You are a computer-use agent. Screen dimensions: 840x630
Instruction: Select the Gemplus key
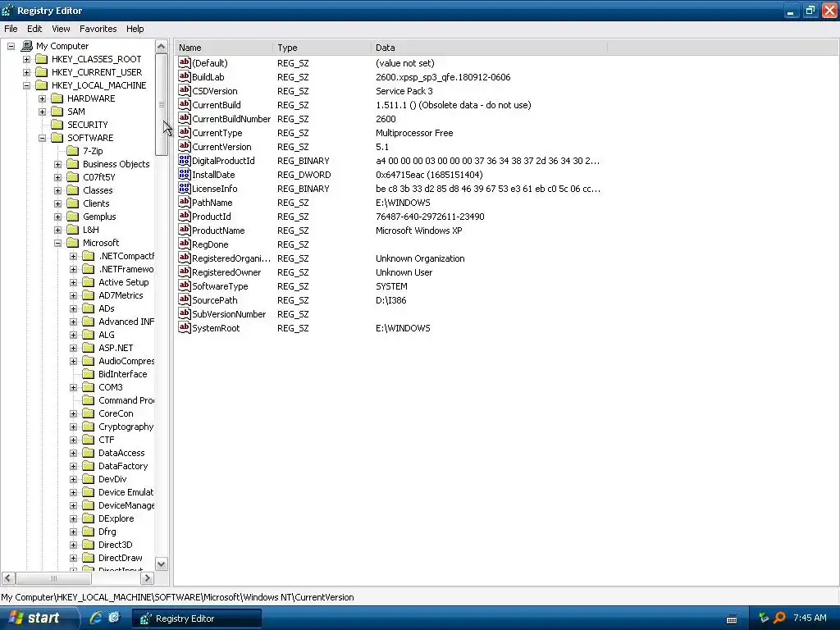tap(99, 217)
